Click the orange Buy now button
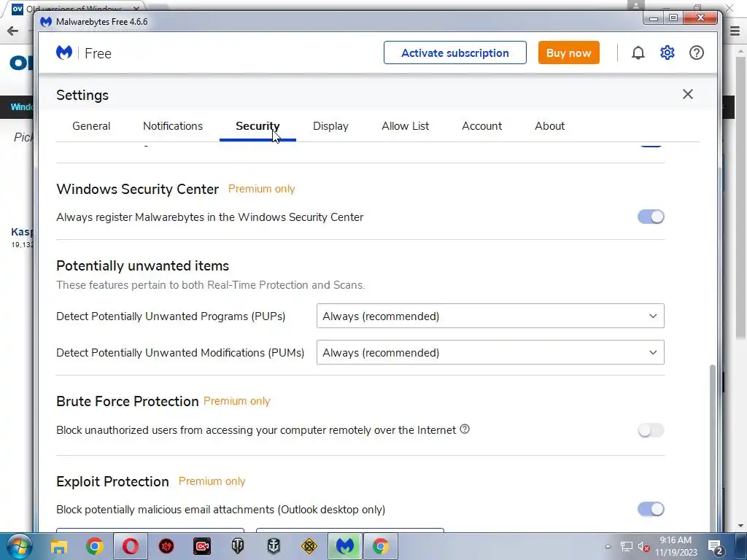This screenshot has height=560, width=747. pos(569,52)
